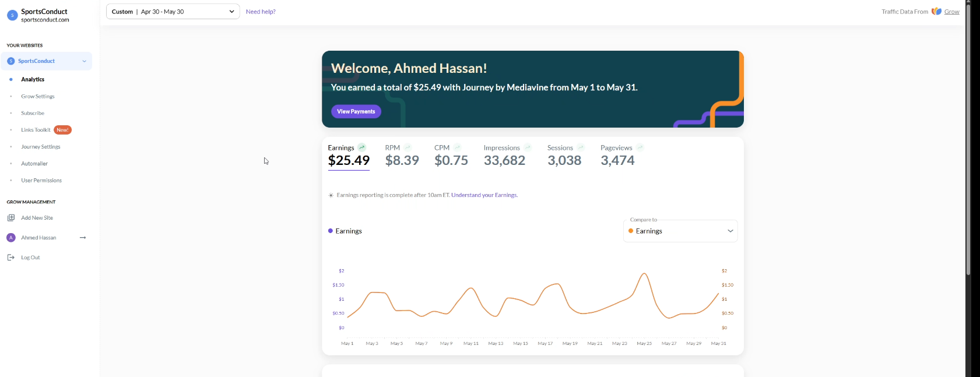
Task: Click the Impressions trend arrow icon
Action: point(528,147)
